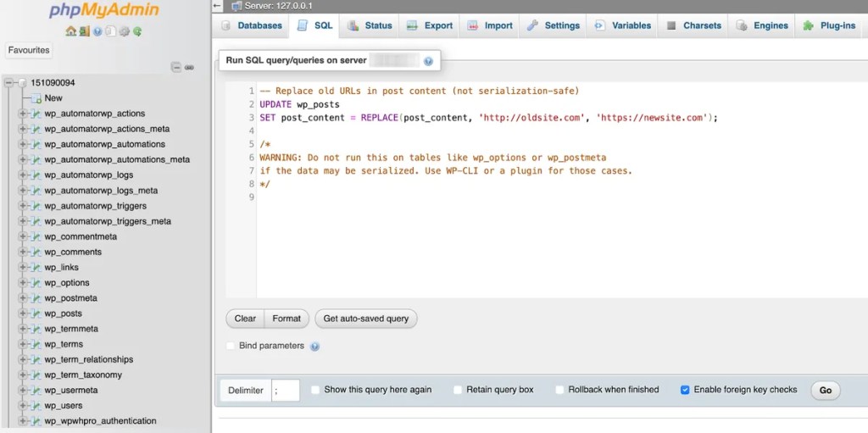Click table icon beside wp_links
Screen dimensions: 868x433
36,268
